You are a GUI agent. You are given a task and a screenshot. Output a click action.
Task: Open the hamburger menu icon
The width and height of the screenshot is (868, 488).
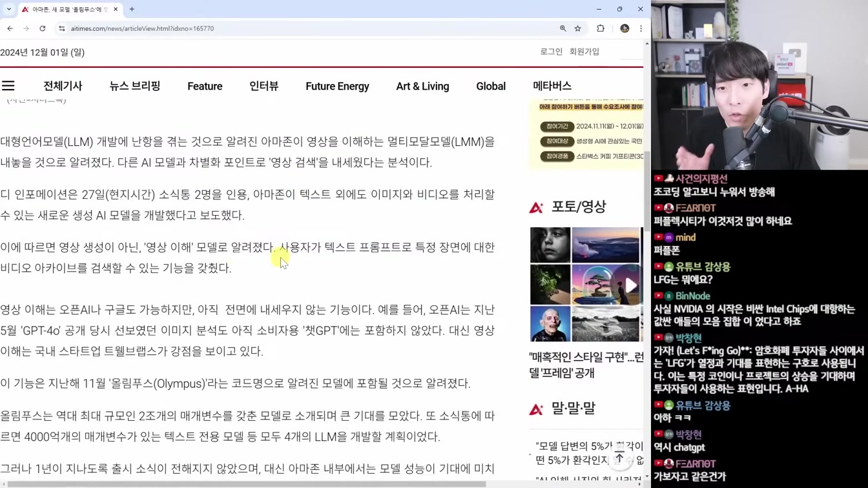(8, 86)
